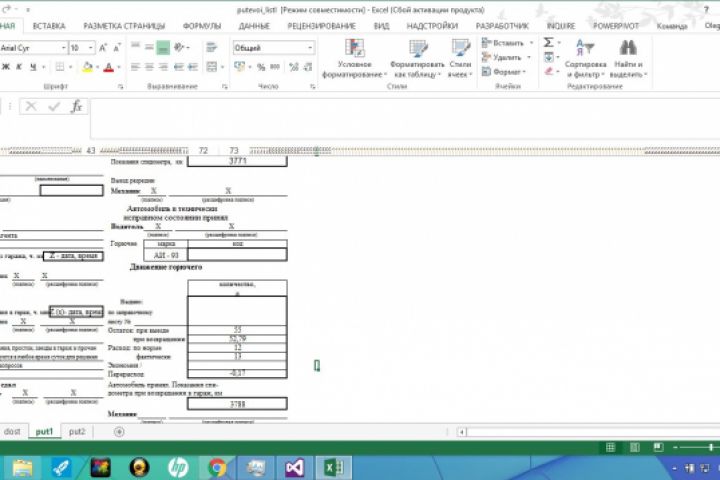Viewport: 720px width, 480px height.
Task: Open the ВИД ribbon tab
Action: tap(381, 26)
